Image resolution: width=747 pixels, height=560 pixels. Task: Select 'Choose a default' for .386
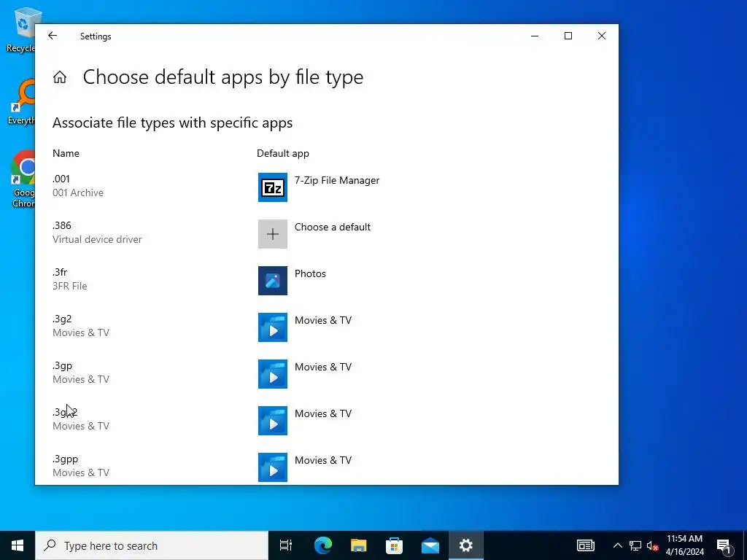[x=333, y=227]
